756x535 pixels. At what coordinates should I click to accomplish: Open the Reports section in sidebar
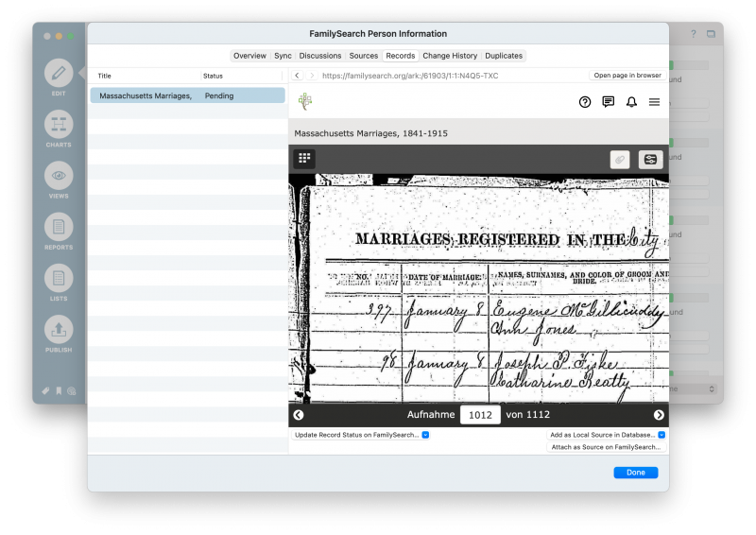(x=59, y=232)
